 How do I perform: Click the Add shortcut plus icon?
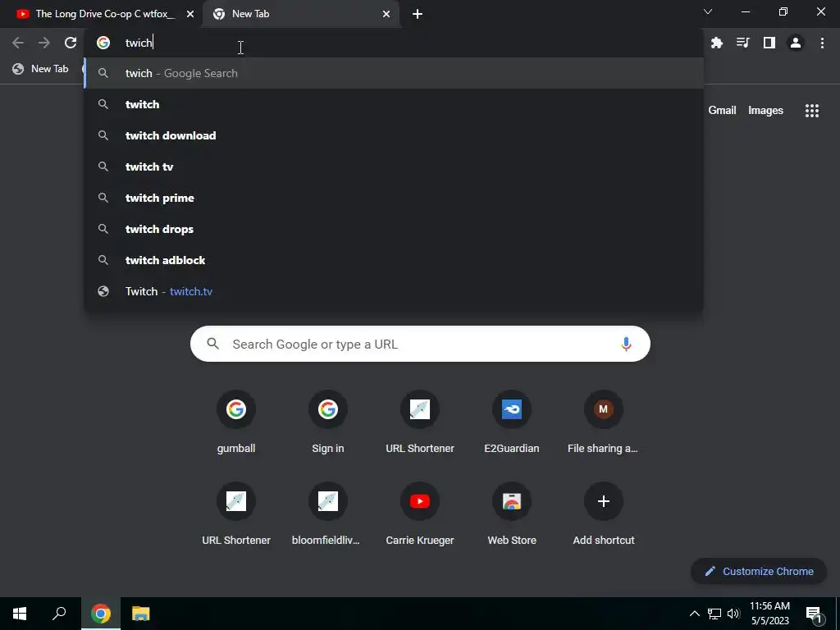point(604,501)
